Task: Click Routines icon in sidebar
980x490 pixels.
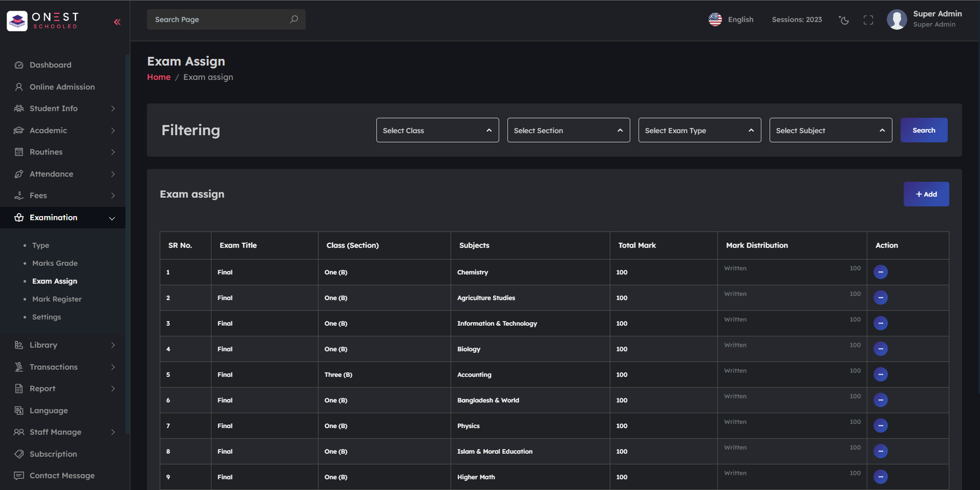Action: point(19,152)
